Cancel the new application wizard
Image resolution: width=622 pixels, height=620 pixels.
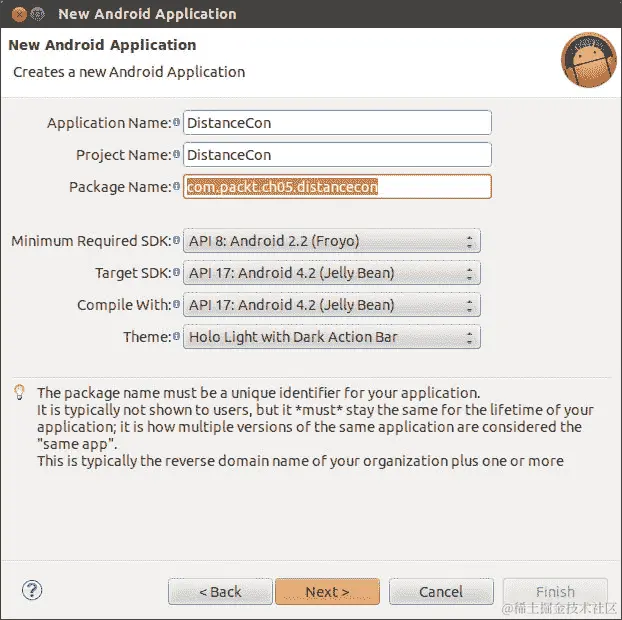tap(441, 591)
